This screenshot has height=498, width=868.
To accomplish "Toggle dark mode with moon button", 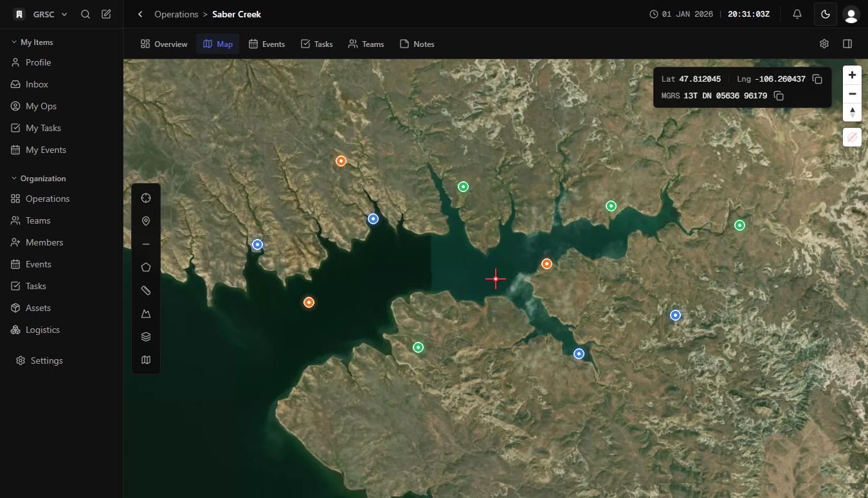I will tap(826, 14).
